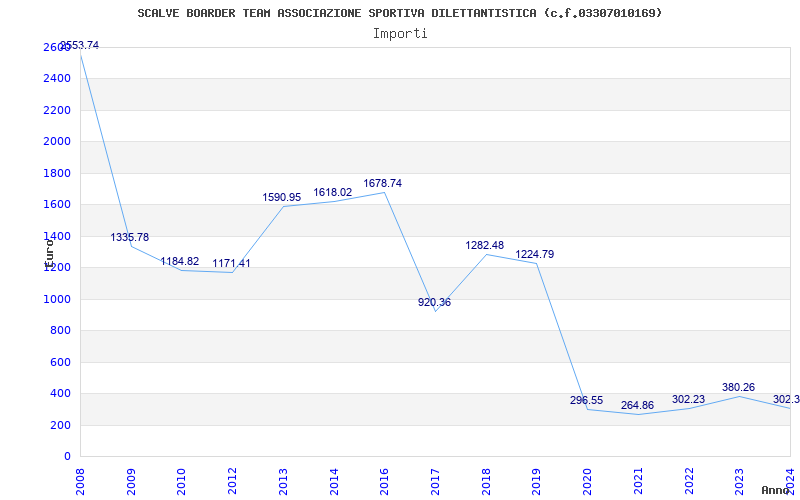Select the 2553.74 data label
The height and width of the screenshot is (500, 800).
(x=80, y=45)
